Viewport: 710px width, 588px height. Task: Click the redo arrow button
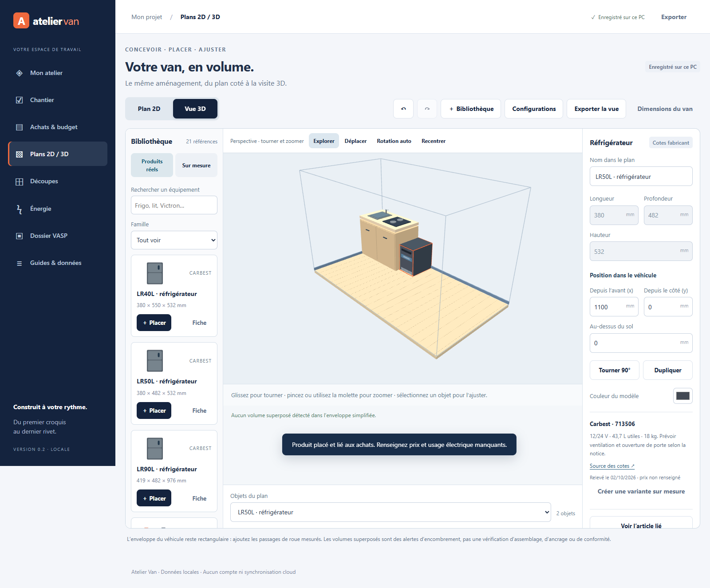(x=427, y=109)
